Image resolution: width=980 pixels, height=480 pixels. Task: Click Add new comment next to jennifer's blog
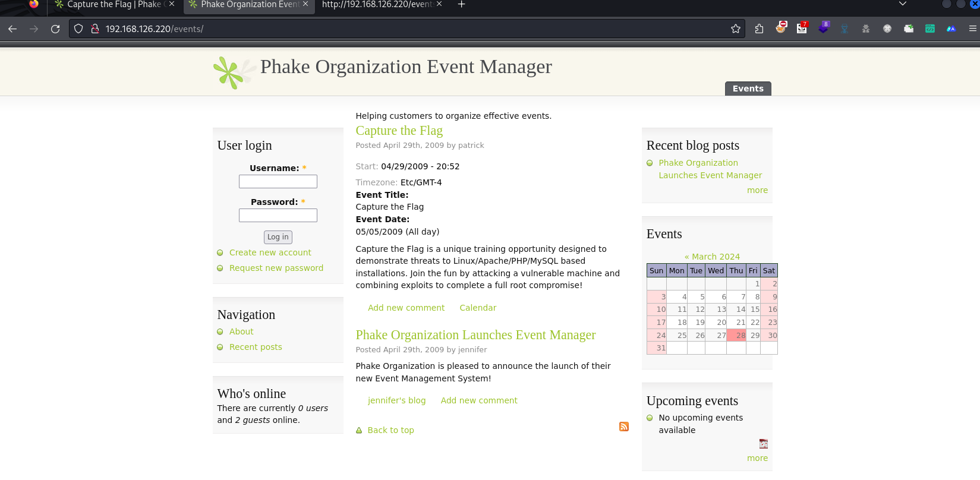[x=479, y=400]
